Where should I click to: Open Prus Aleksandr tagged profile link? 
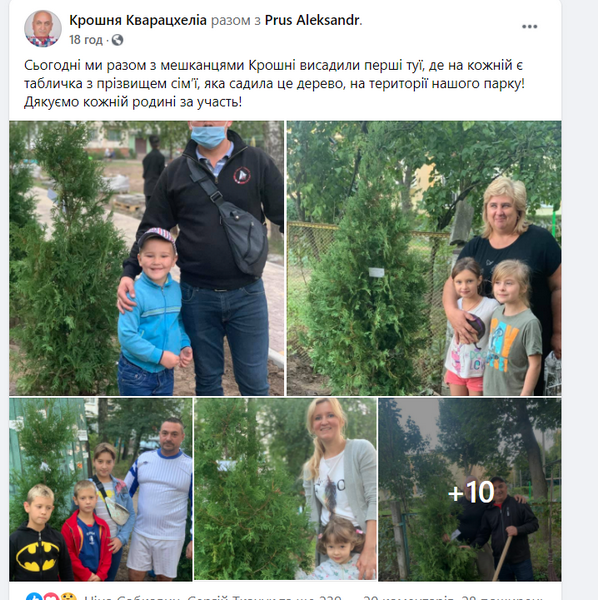[313, 20]
